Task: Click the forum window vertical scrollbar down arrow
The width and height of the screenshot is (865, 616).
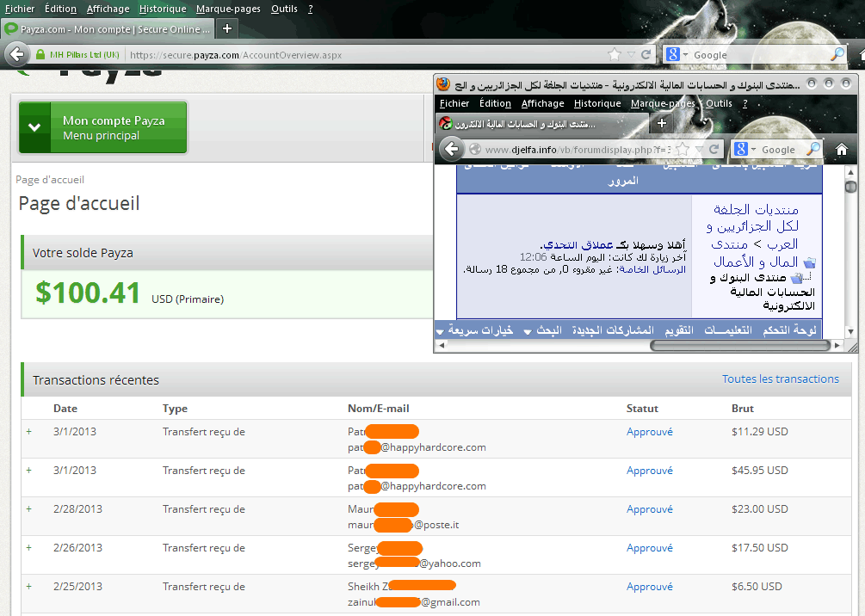Action: pos(850,331)
